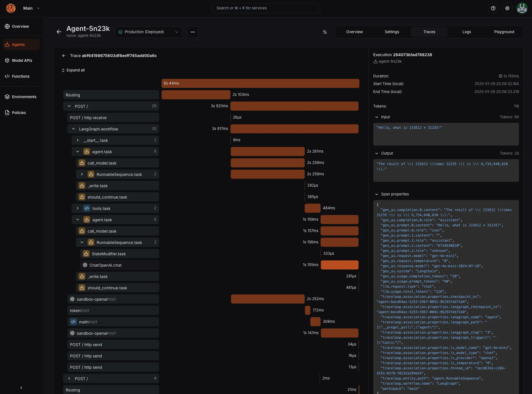Switch to the Logs tab
Screen dimensions: 532x394
coord(466,32)
